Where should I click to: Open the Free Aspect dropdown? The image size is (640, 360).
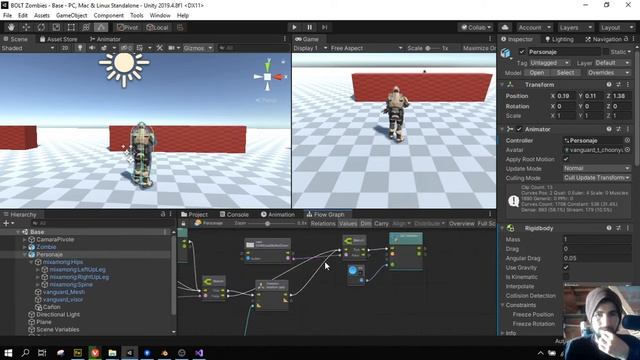[x=366, y=48]
